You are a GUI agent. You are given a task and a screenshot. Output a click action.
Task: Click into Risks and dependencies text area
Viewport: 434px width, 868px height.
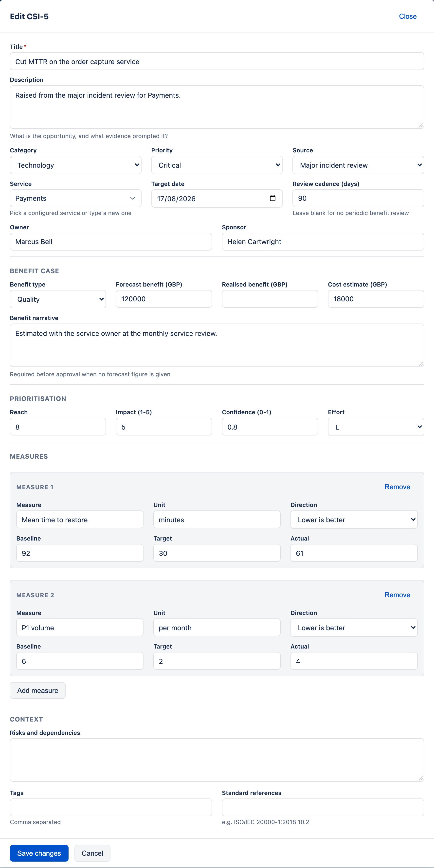point(217,760)
